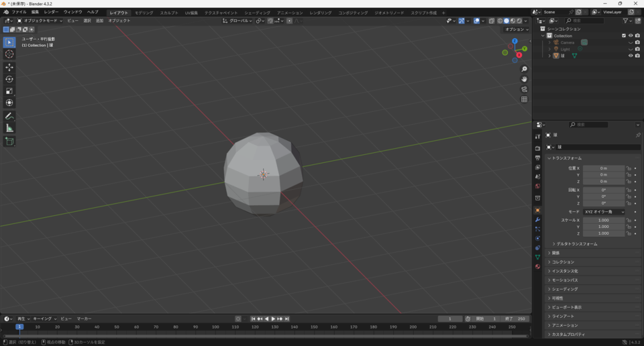The image size is (644, 346).
Task: Show Camera in viewport via eye toggle
Action: (631, 42)
